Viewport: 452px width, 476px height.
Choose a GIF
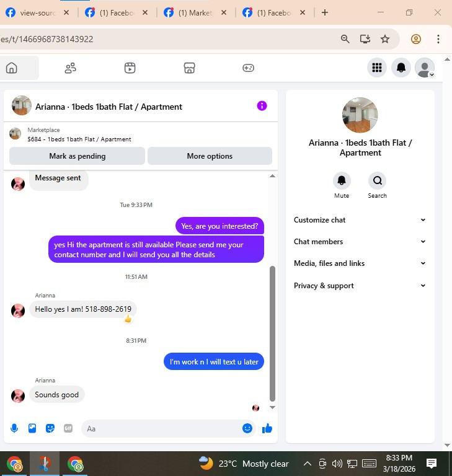pyautogui.click(x=68, y=428)
